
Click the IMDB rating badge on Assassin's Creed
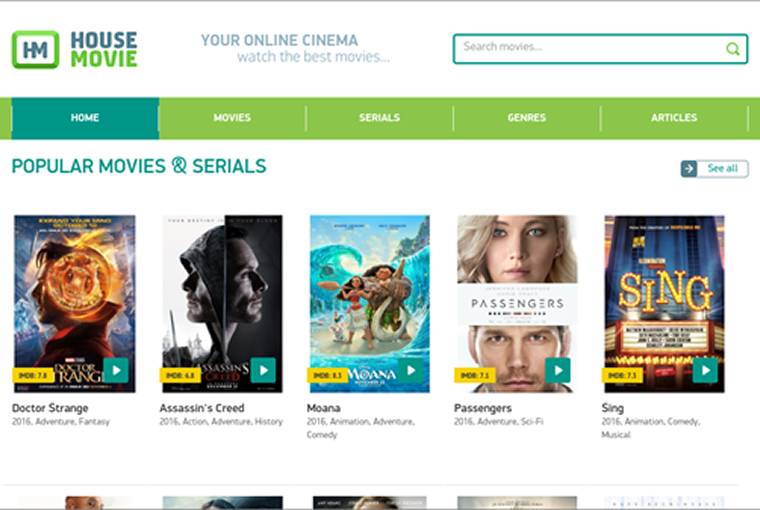[178, 376]
